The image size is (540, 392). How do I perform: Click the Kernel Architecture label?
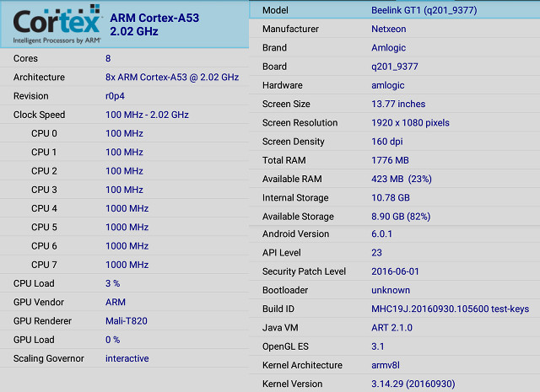tap(302, 365)
